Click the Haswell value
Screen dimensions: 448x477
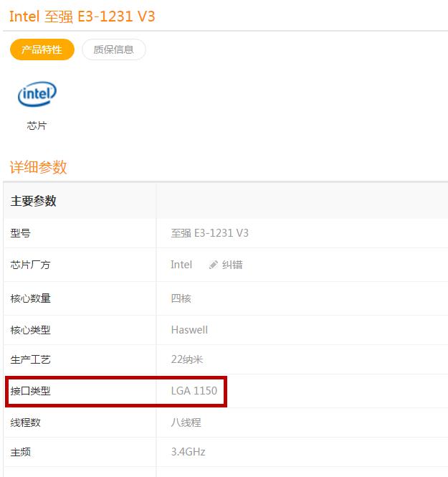pyautogui.click(x=190, y=330)
